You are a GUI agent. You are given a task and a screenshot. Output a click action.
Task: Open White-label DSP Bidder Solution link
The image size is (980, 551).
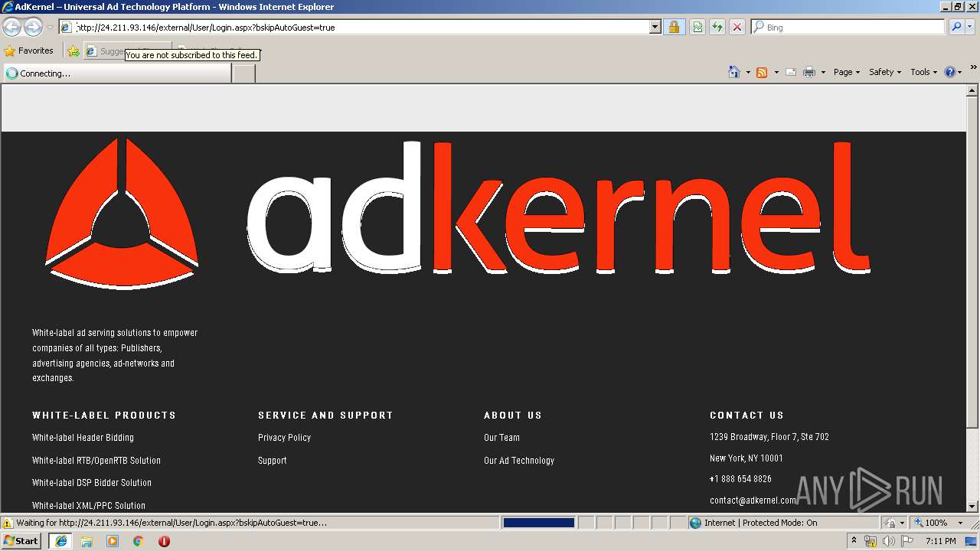(x=92, y=483)
